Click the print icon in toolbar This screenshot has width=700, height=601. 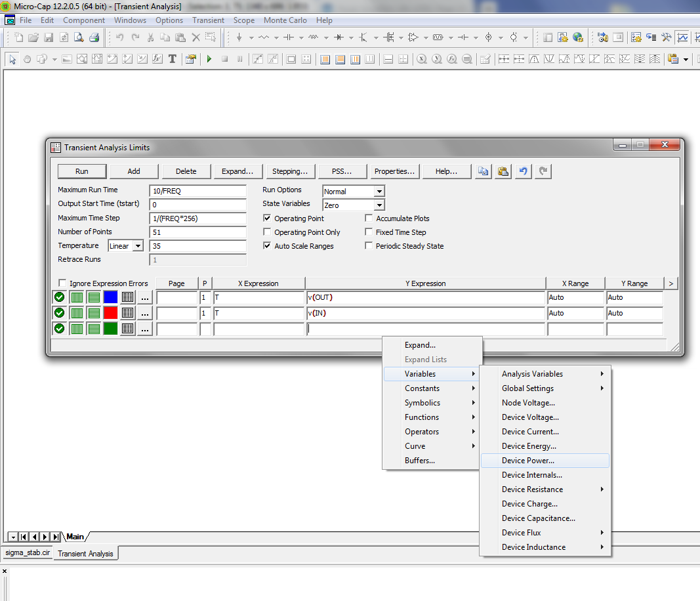[x=94, y=37]
